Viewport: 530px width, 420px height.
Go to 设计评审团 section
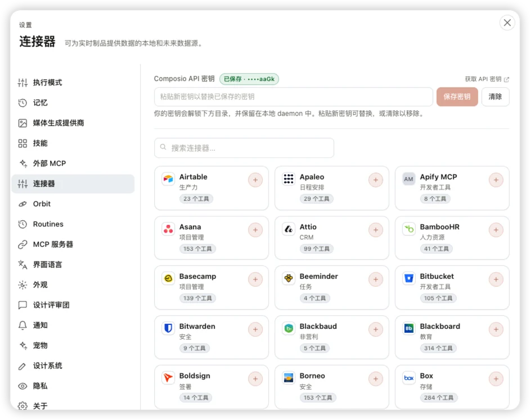[73, 305]
